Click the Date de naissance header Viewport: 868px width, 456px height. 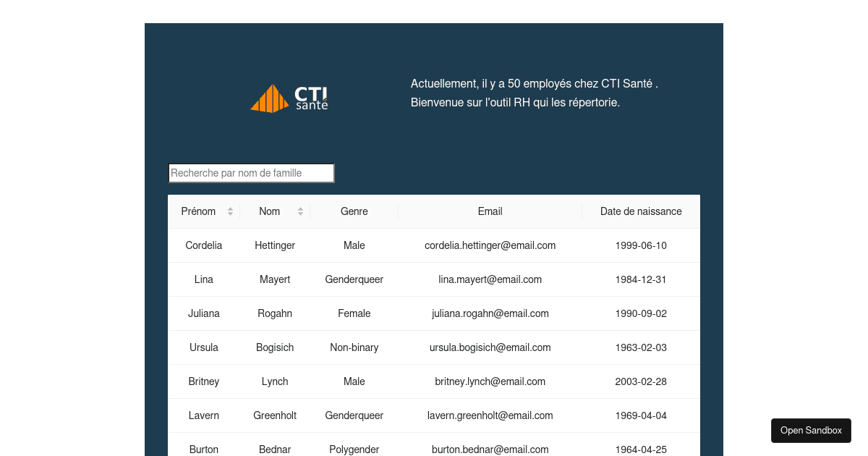tap(641, 211)
